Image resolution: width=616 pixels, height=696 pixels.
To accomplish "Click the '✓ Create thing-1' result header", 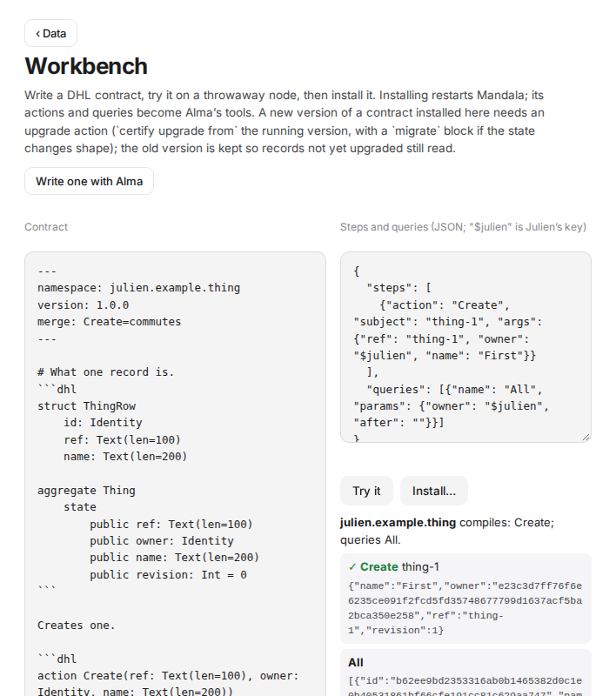I will 393,567.
